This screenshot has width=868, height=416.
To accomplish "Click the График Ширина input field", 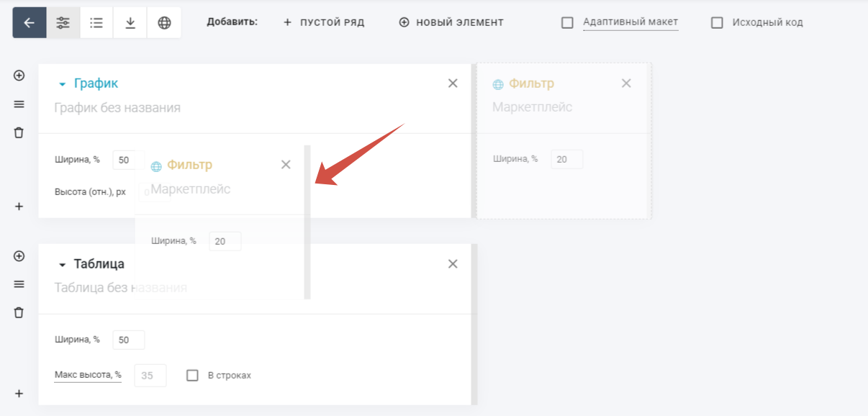I will tap(123, 160).
